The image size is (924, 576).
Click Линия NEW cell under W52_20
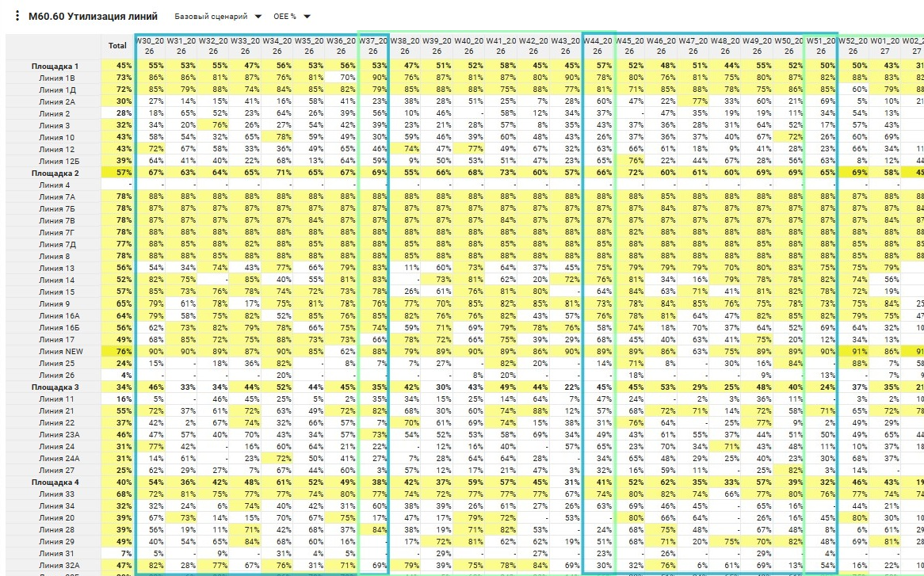(853, 351)
